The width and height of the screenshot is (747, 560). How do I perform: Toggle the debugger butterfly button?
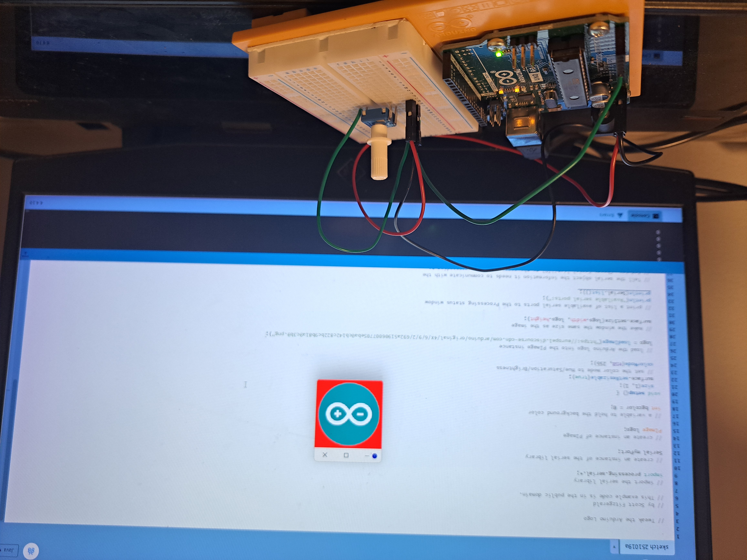(31, 551)
